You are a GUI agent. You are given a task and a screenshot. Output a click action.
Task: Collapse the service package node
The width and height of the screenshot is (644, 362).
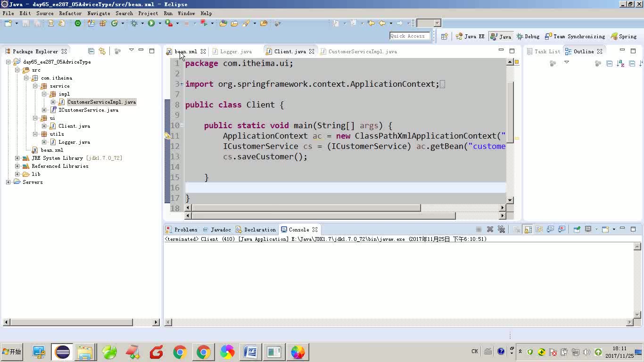(x=35, y=86)
